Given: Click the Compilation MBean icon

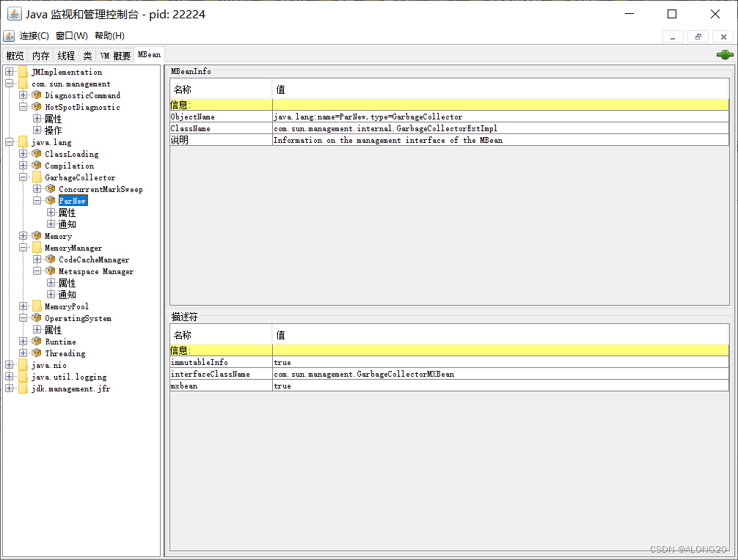Looking at the screenshot, I should pyautogui.click(x=37, y=166).
